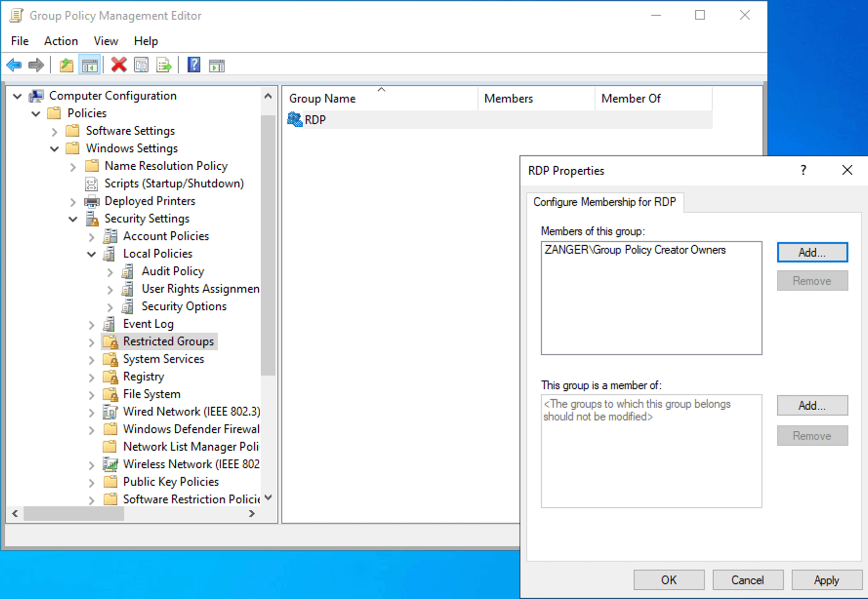Open the Properties toolbar icon
Screen dimensions: 868x599
[142, 65]
